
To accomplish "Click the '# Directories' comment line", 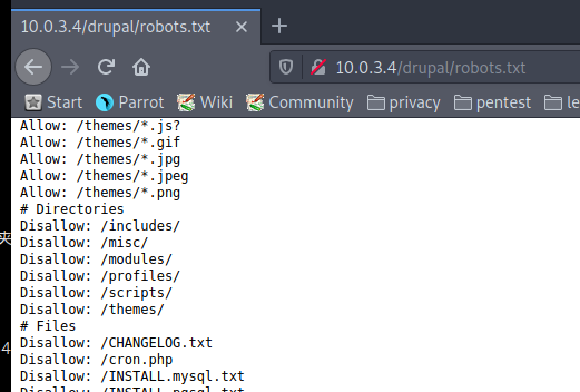I will pos(72,209).
